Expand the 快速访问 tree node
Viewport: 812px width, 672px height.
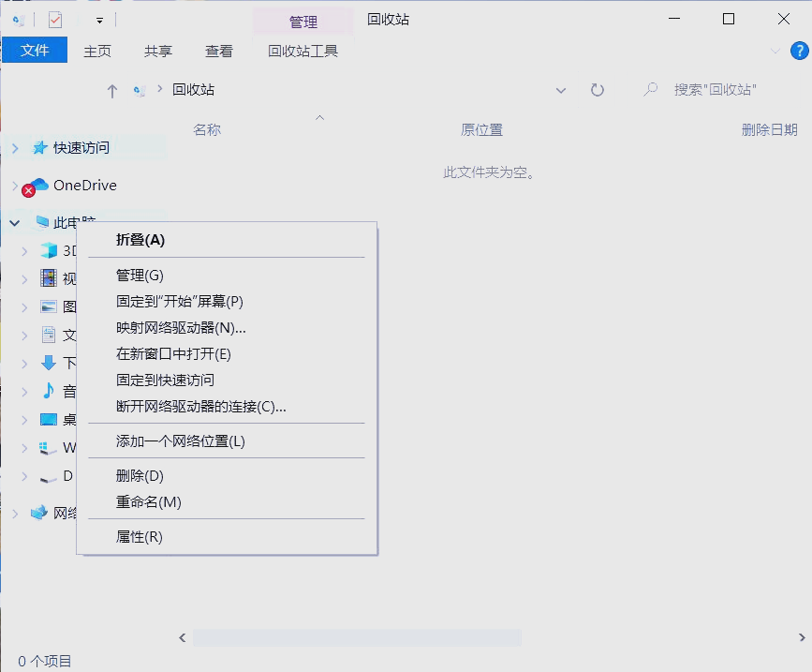(15, 148)
